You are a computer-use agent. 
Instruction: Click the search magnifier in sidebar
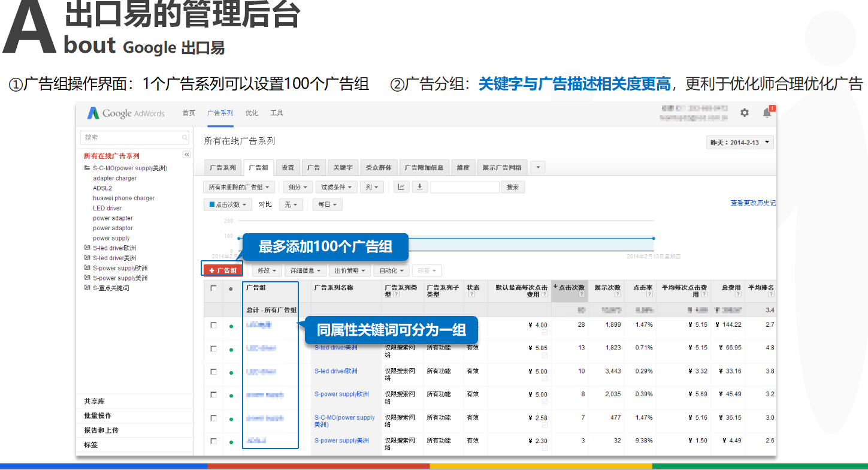point(185,138)
